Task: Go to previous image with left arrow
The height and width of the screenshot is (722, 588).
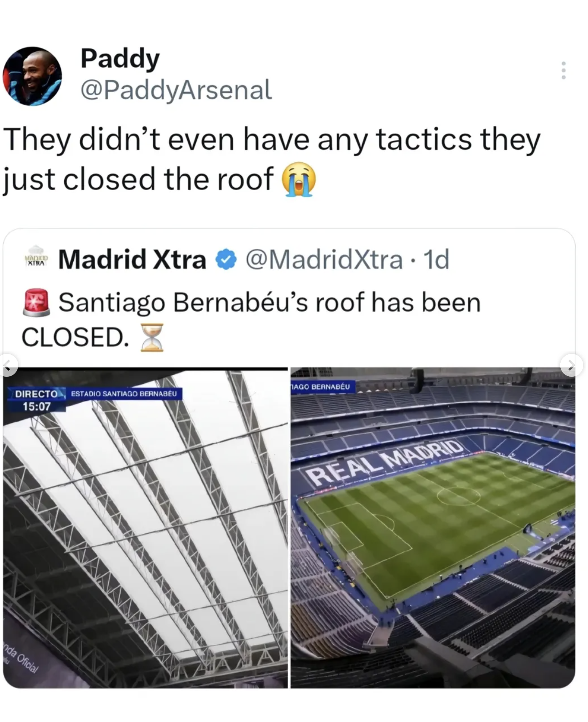Action: (7, 367)
